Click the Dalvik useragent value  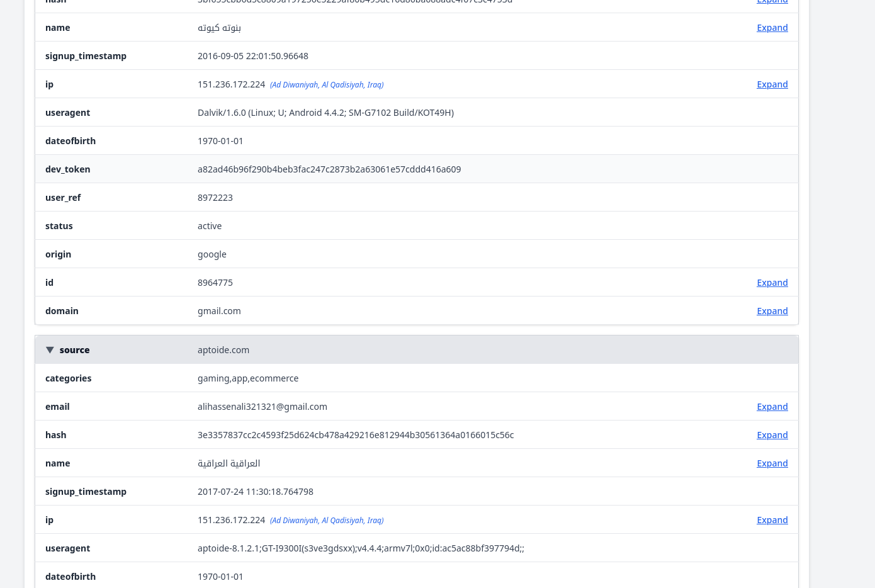(x=325, y=113)
